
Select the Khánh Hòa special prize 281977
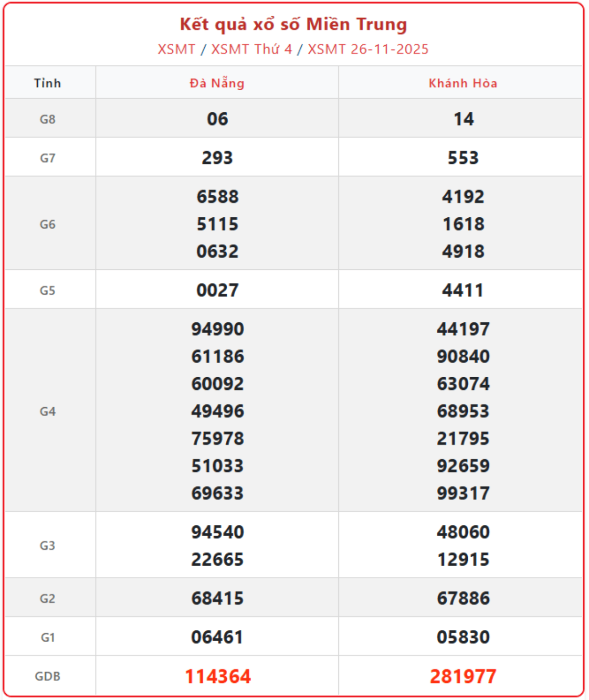point(463,676)
